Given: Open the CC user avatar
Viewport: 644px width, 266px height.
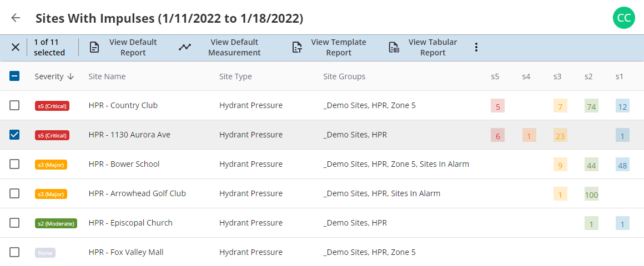Looking at the screenshot, I should pos(623,18).
